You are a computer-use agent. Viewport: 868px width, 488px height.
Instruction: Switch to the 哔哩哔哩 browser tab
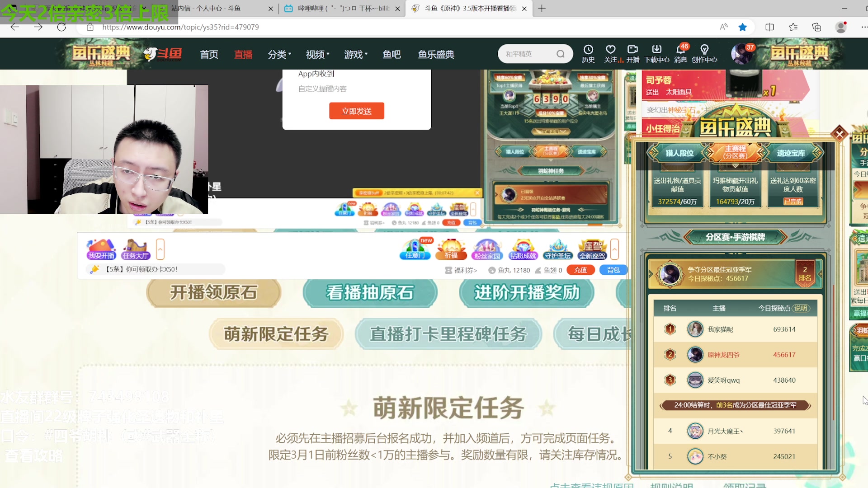(342, 8)
